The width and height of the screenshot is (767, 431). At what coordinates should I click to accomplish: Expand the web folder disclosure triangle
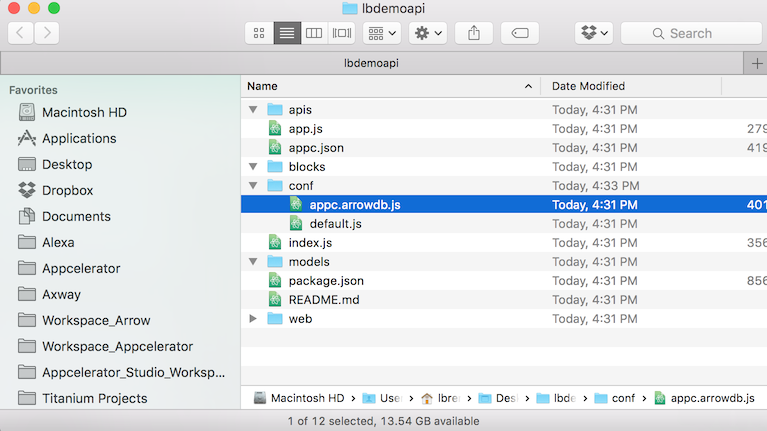point(253,319)
